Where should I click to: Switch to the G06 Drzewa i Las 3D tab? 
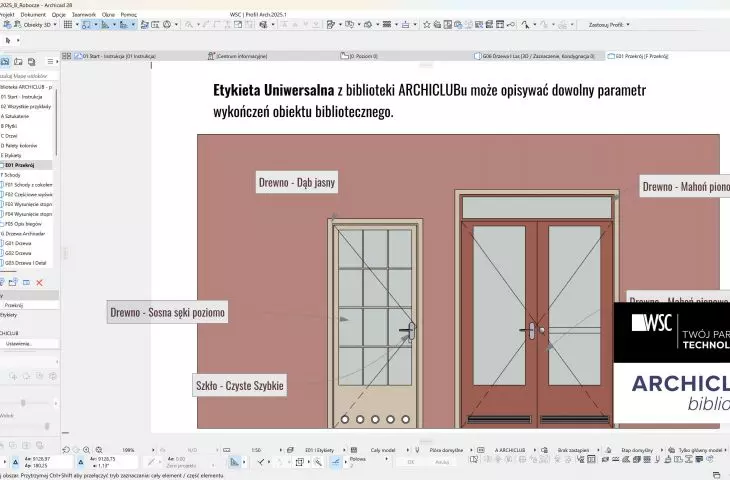[534, 56]
